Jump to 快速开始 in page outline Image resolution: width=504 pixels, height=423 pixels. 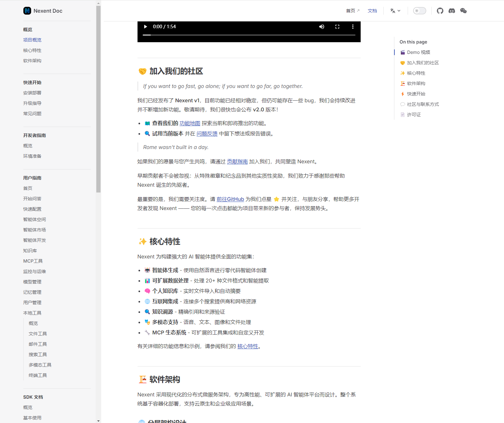413,94
